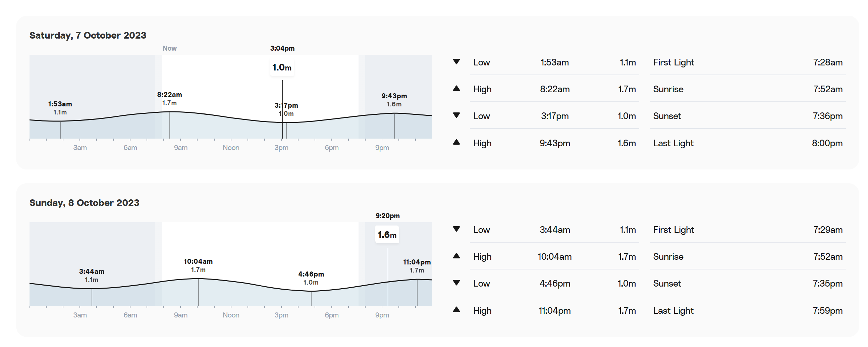Click Sunday's Last Light 7:59pm row
Screen dimensions: 868x347
(748, 310)
